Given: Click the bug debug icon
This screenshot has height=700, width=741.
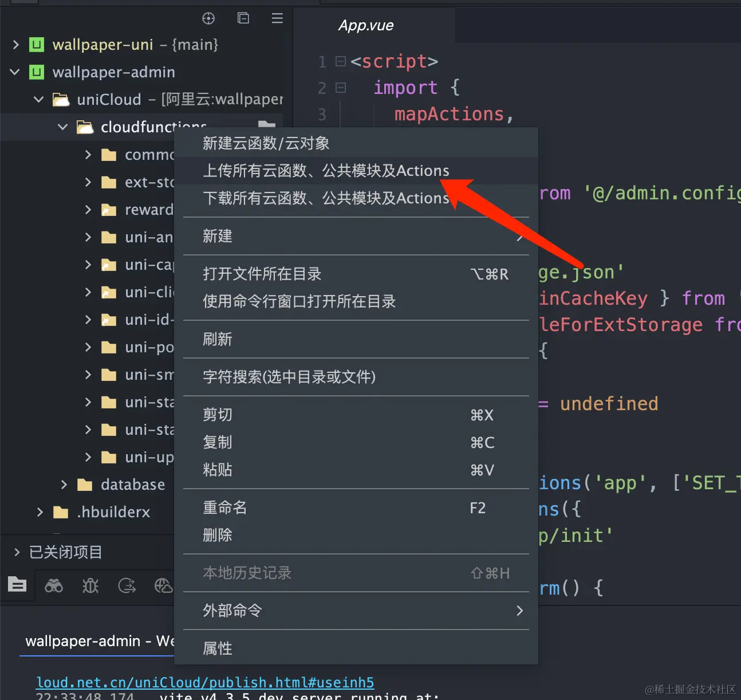Looking at the screenshot, I should [x=90, y=585].
